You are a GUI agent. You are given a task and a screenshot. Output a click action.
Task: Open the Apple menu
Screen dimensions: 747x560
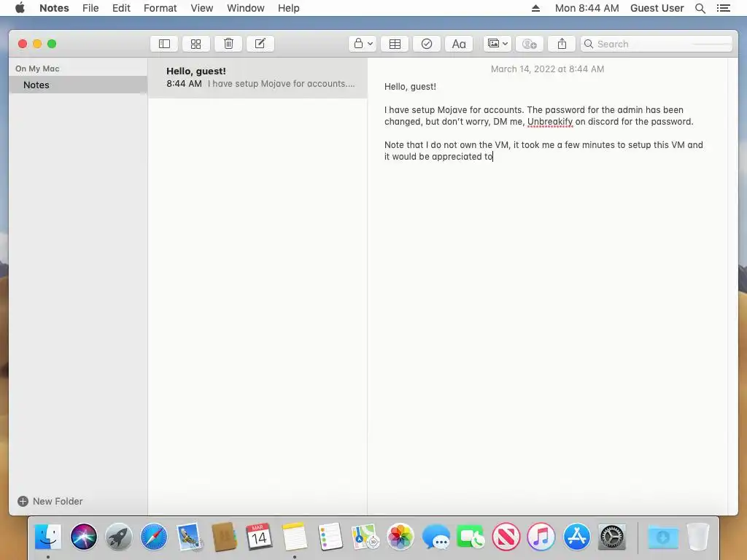point(20,8)
